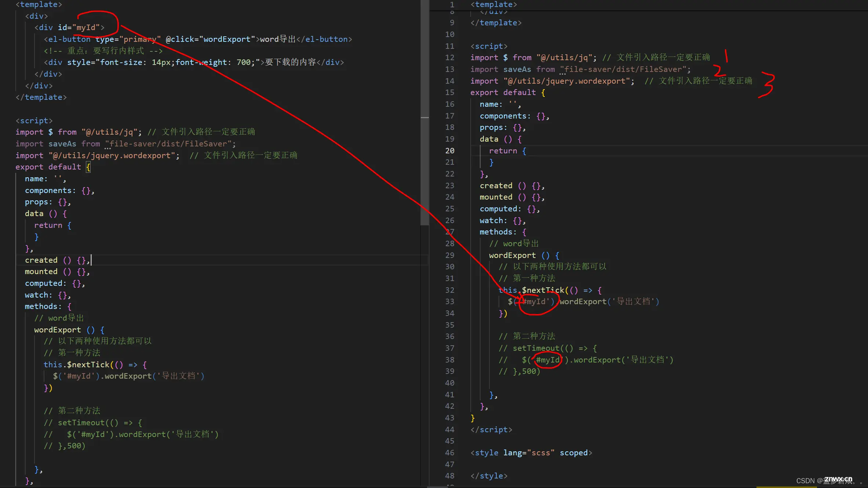Click the div id="myId" opening tag

69,28
